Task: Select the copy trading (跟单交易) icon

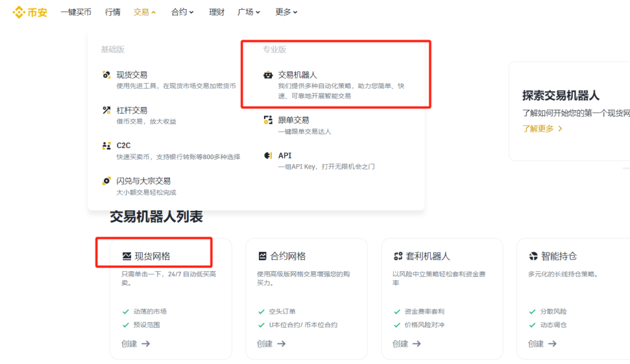Action: coord(268,120)
